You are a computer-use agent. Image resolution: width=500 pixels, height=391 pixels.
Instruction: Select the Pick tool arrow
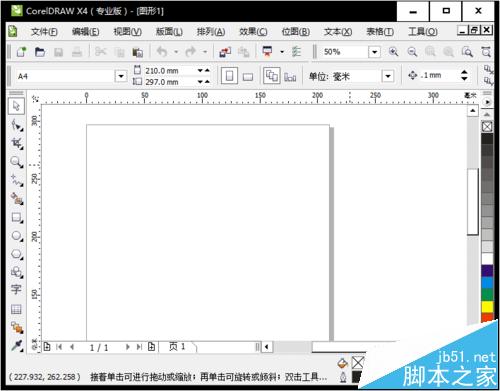(16, 106)
